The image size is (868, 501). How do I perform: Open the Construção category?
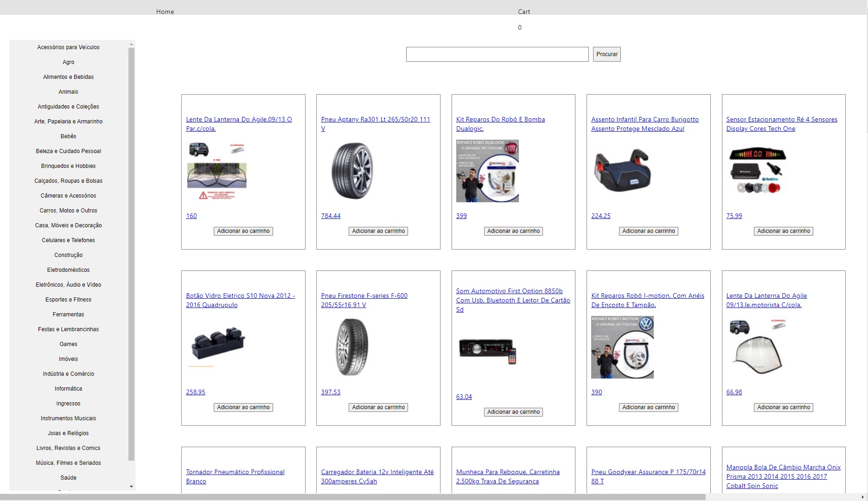click(x=68, y=255)
